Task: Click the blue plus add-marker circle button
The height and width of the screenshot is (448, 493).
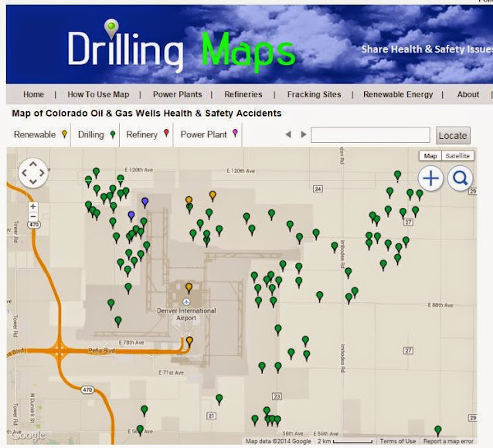Action: click(430, 178)
